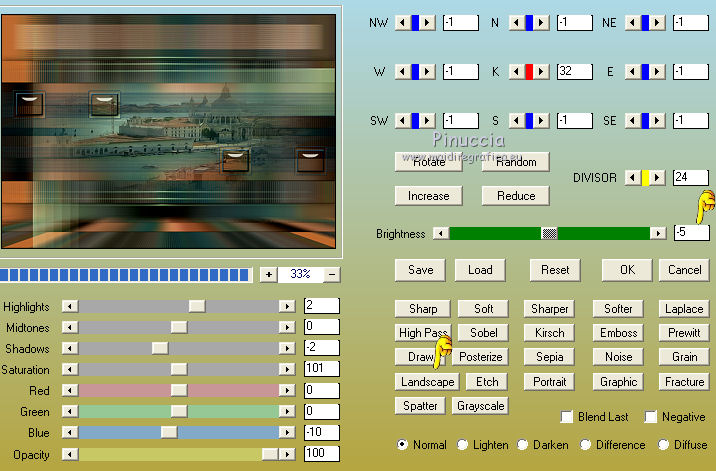This screenshot has width=716, height=471.
Task: Apply the Prewitt preset
Action: 684,333
